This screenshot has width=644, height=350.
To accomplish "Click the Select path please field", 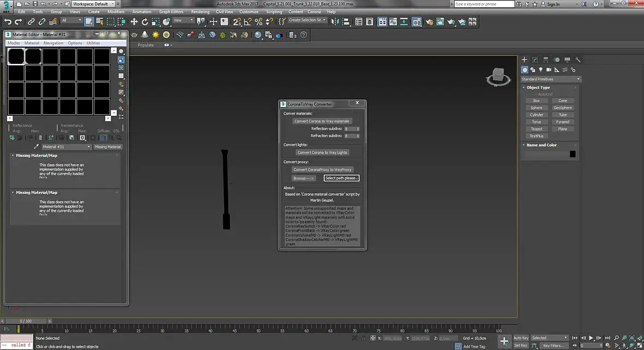I will click(x=341, y=179).
